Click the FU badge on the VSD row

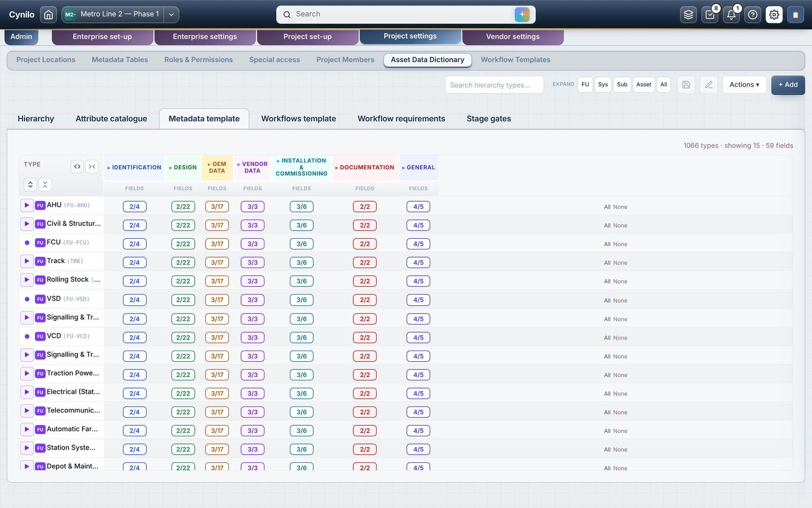40,299
